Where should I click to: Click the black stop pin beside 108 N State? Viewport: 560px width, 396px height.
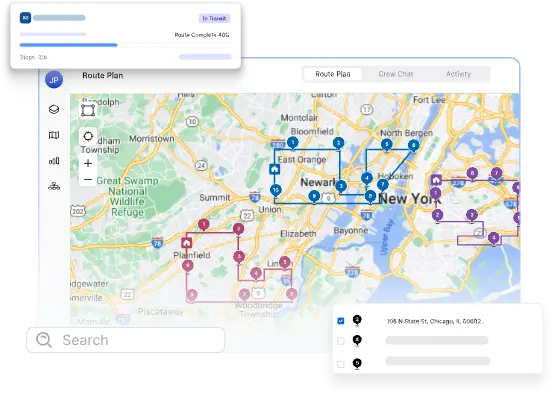click(x=357, y=320)
